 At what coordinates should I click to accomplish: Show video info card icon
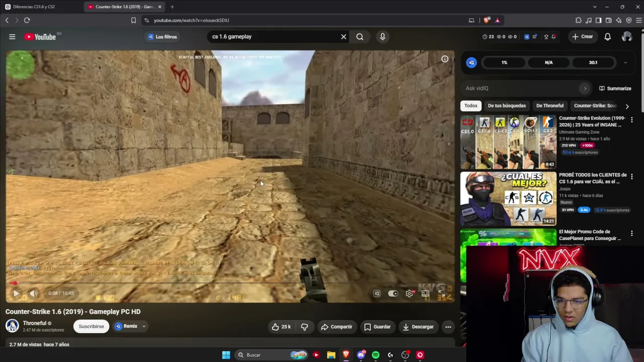(x=445, y=59)
